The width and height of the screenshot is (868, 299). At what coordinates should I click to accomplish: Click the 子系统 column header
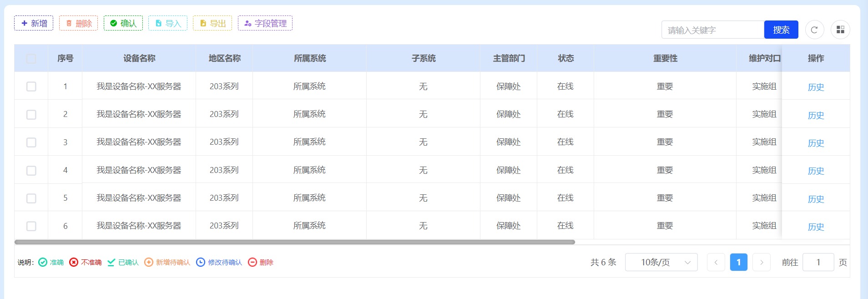pos(424,58)
